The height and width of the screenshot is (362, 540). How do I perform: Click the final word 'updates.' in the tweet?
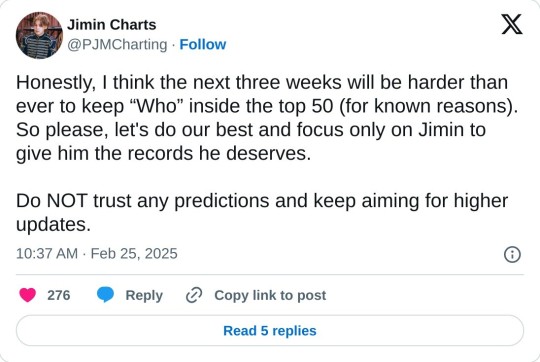(x=53, y=225)
